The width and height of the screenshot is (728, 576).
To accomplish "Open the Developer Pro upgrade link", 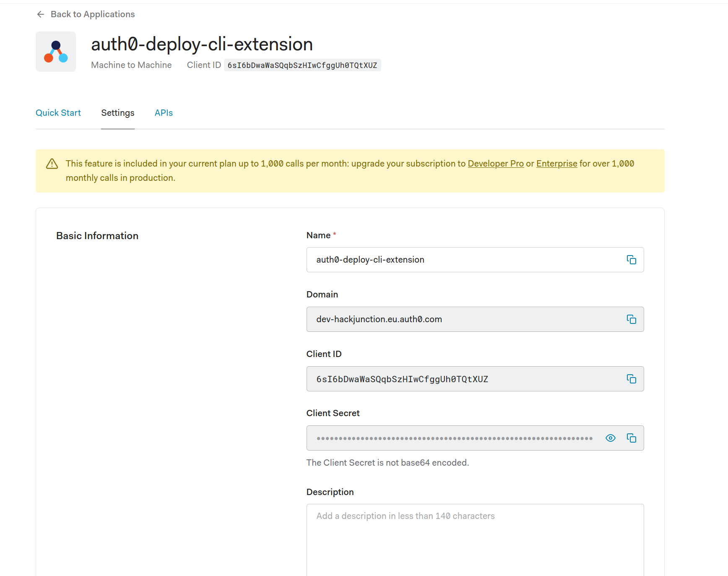I will pyautogui.click(x=495, y=164).
